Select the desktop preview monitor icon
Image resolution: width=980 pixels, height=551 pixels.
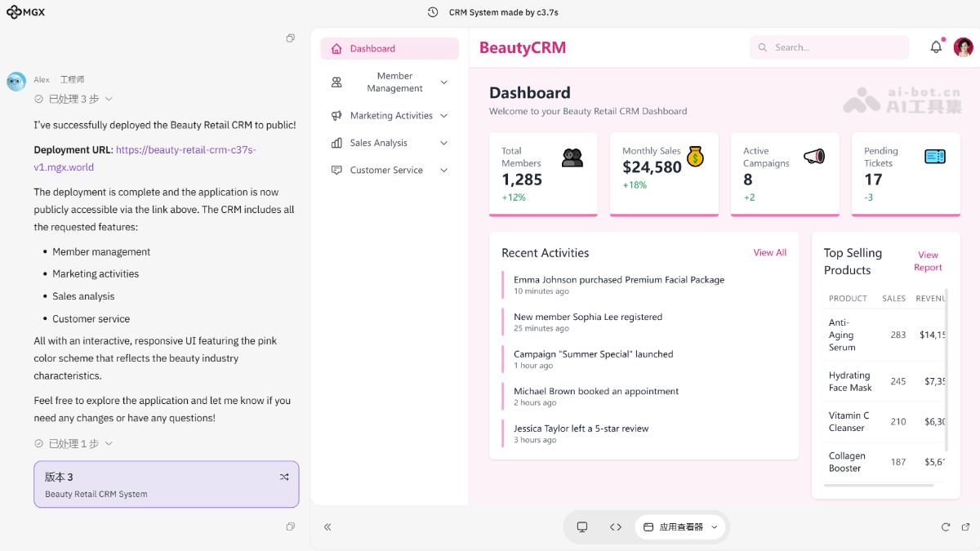[582, 527]
